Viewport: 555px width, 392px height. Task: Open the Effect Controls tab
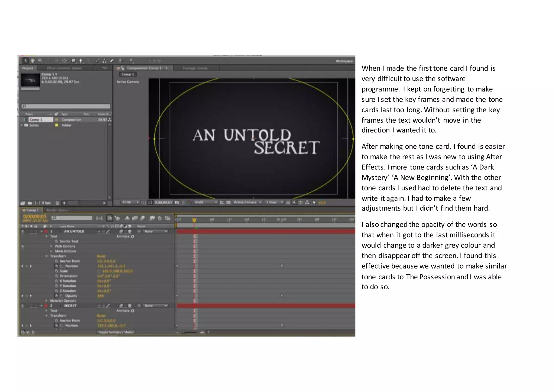[x=64, y=68]
